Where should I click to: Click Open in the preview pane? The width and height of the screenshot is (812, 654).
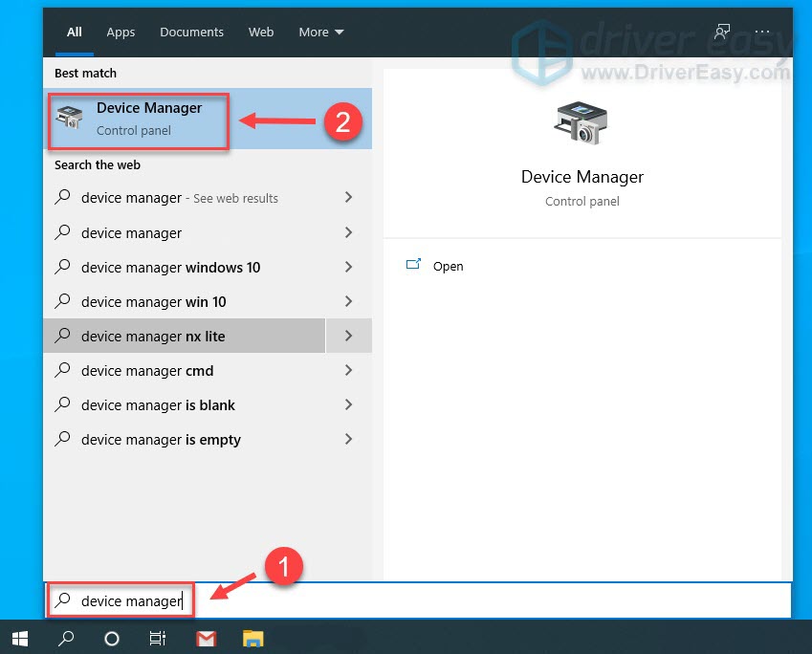click(447, 267)
